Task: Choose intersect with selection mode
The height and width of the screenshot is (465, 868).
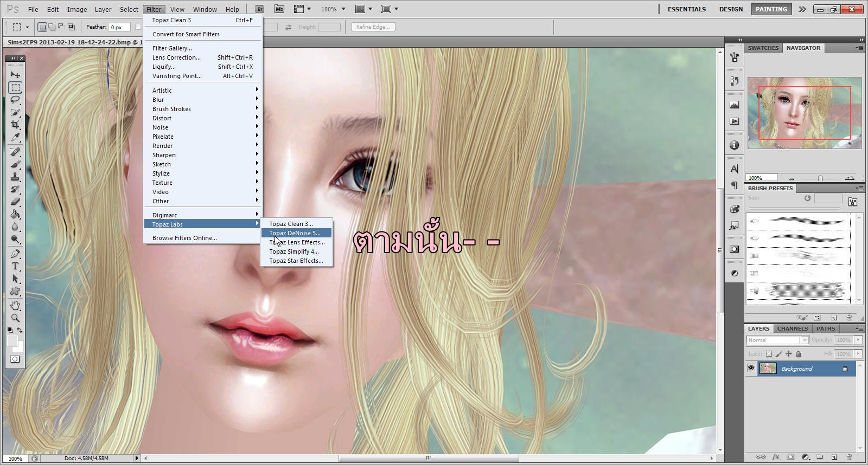Action: click(71, 27)
